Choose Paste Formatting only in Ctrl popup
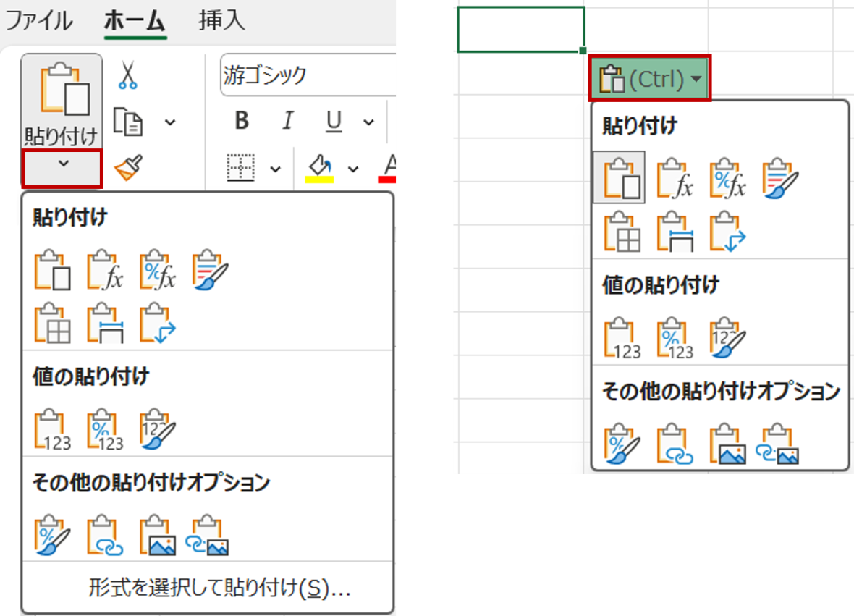 tap(622, 443)
